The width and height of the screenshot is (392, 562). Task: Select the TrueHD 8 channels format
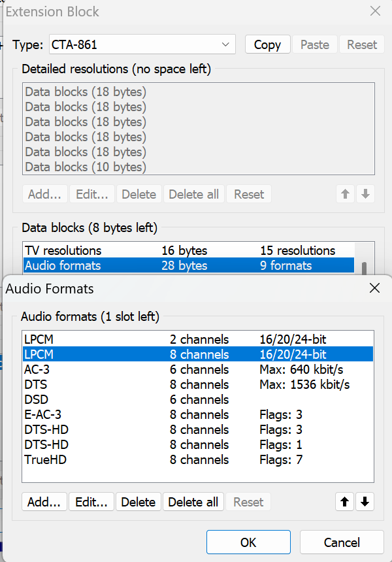click(196, 459)
